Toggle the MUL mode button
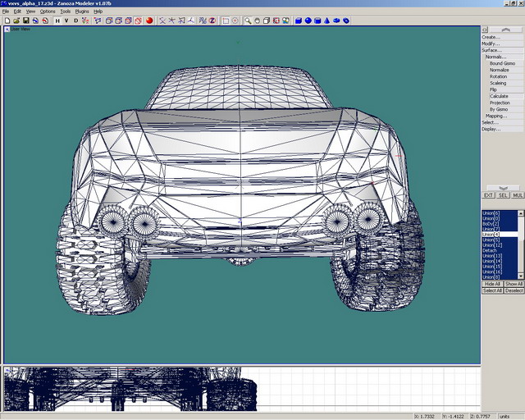The image size is (525, 420). tap(518, 195)
